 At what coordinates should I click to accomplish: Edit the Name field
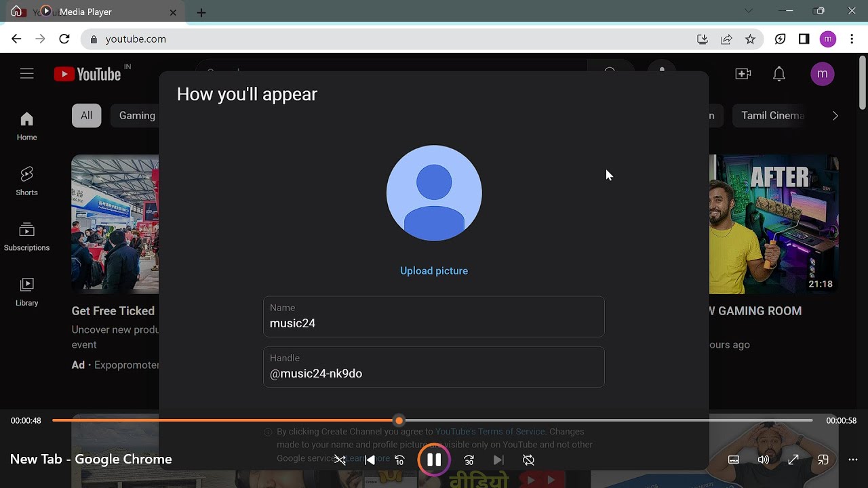434,317
